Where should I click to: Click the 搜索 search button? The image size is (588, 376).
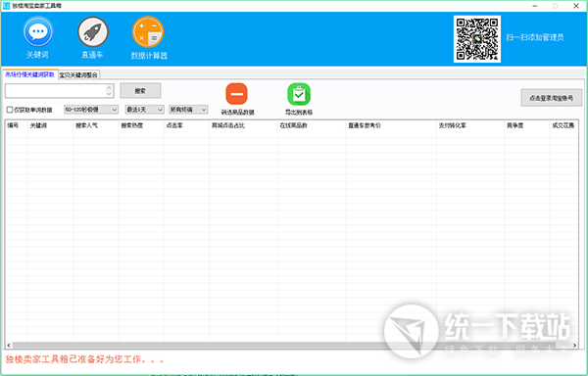(x=140, y=91)
